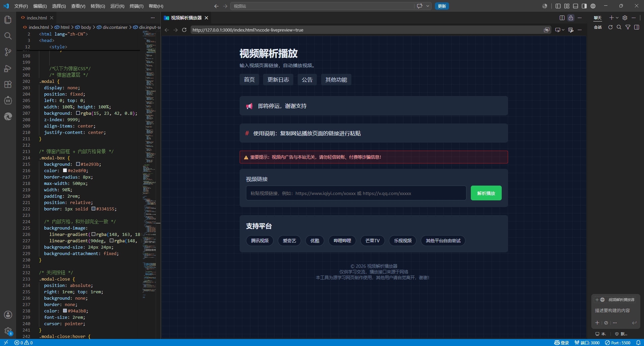644x346 pixels.
Task: Click color swatch for #94a3b8
Action: click(x=65, y=311)
